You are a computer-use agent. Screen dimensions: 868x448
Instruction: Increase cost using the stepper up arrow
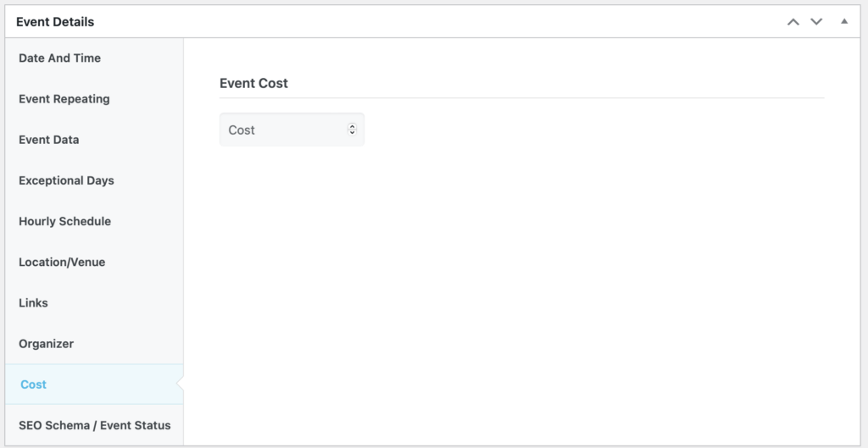353,127
